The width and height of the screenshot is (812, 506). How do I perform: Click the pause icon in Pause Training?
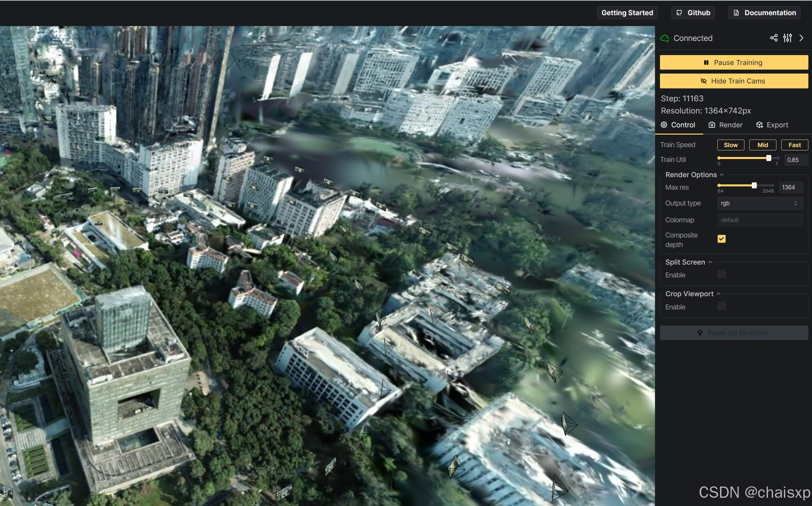(x=706, y=63)
